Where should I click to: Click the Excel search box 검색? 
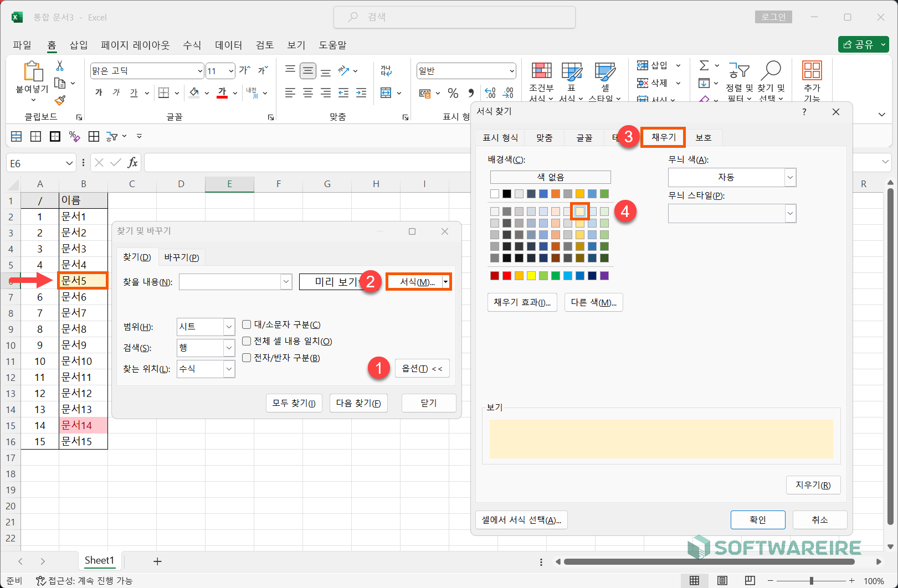point(454,17)
